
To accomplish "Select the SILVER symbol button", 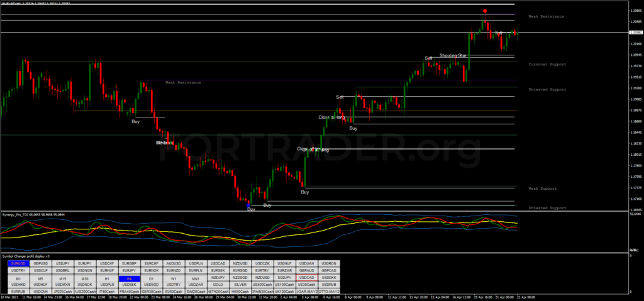I will [240, 285].
